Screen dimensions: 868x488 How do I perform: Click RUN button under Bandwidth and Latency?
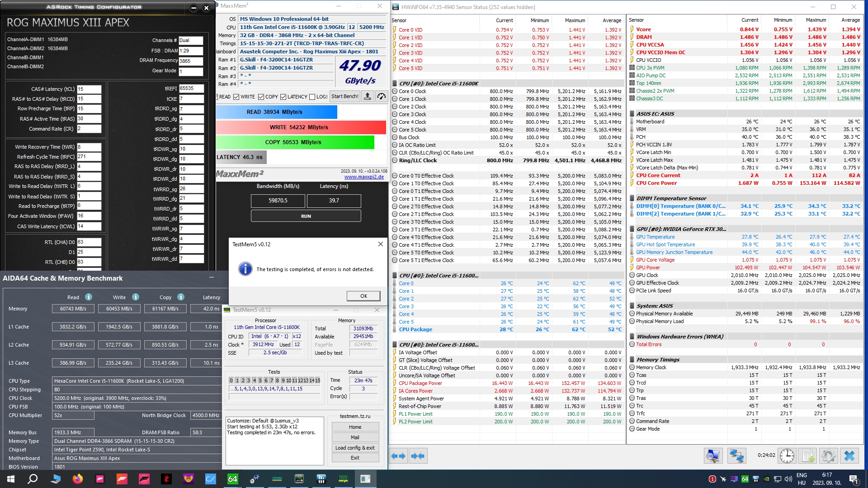[306, 216]
